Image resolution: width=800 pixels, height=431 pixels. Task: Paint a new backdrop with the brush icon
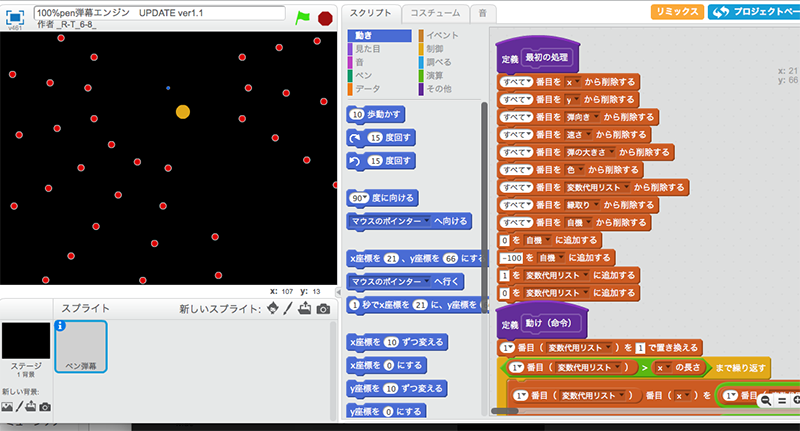click(x=19, y=407)
